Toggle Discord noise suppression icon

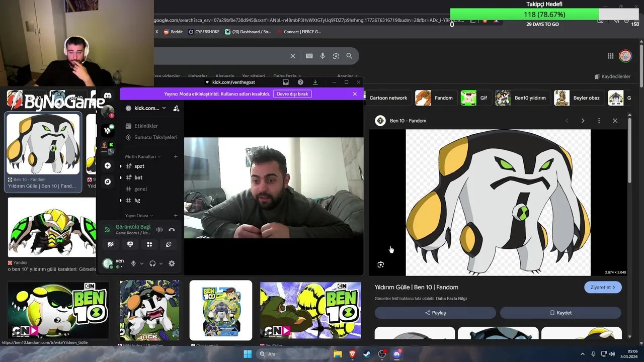point(159,230)
